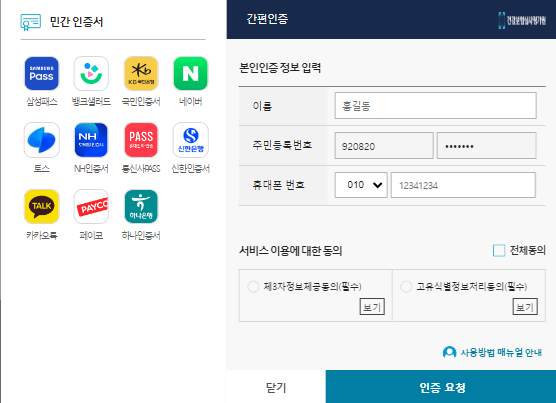The width and height of the screenshot is (556, 403).
Task: Click the 통신사PASS label text
Action: click(x=141, y=168)
